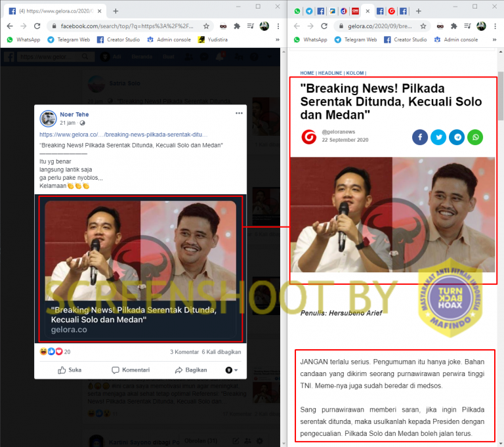Image resolution: width=504 pixels, height=447 pixels.
Task: Bookmark the gelora.co page with star icon
Action: coord(423,26)
